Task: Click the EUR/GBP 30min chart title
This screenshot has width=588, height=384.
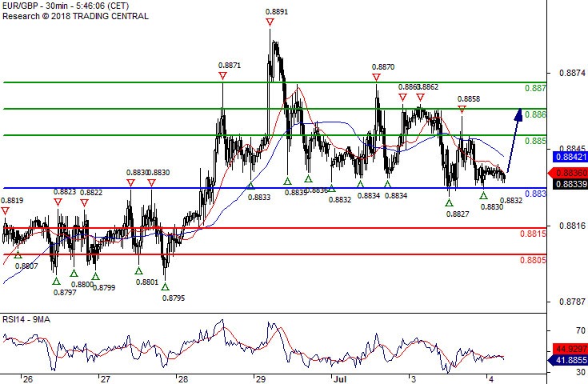Action: pyautogui.click(x=66, y=6)
